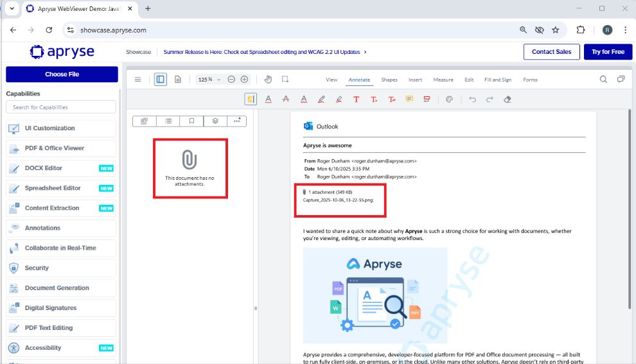This screenshot has height=364, width=636.
Task: Switch to the Edit ribbon tab
Action: coord(469,80)
